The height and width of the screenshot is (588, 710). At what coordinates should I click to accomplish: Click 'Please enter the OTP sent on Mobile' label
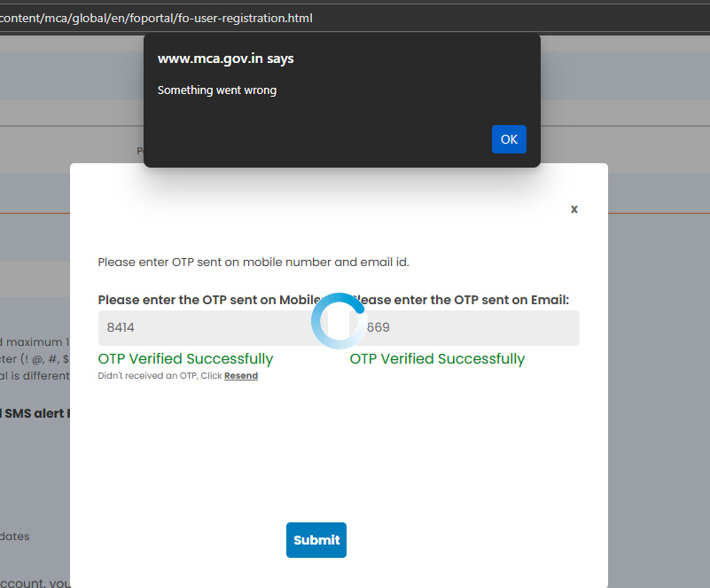(211, 300)
